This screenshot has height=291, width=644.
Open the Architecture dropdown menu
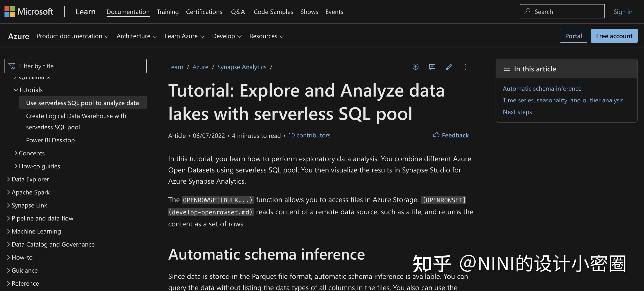click(137, 36)
